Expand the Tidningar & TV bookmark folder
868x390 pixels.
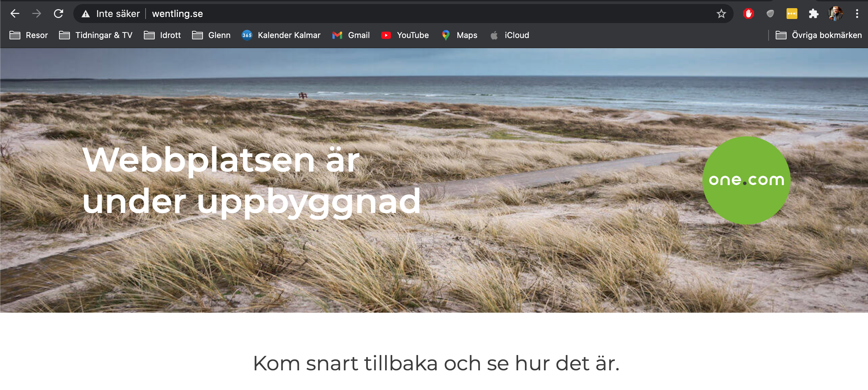(x=96, y=35)
